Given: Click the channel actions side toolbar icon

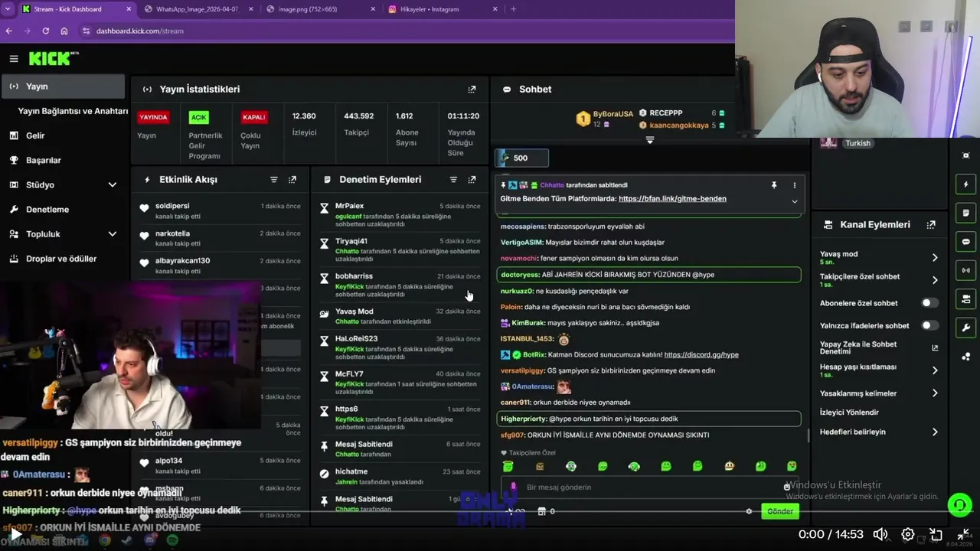Looking at the screenshot, I should pos(966,299).
